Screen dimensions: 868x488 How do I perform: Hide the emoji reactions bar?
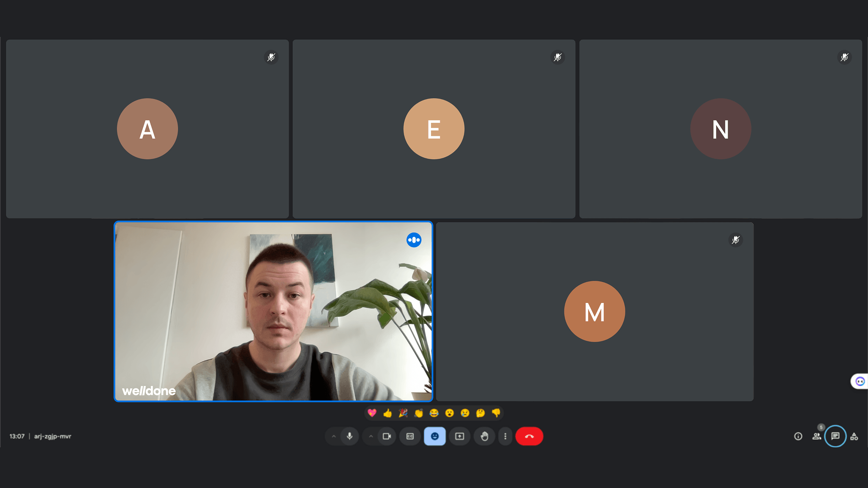point(435,436)
